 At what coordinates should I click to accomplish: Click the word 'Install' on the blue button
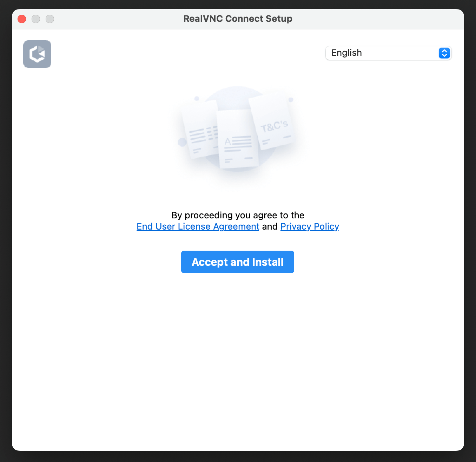click(268, 262)
